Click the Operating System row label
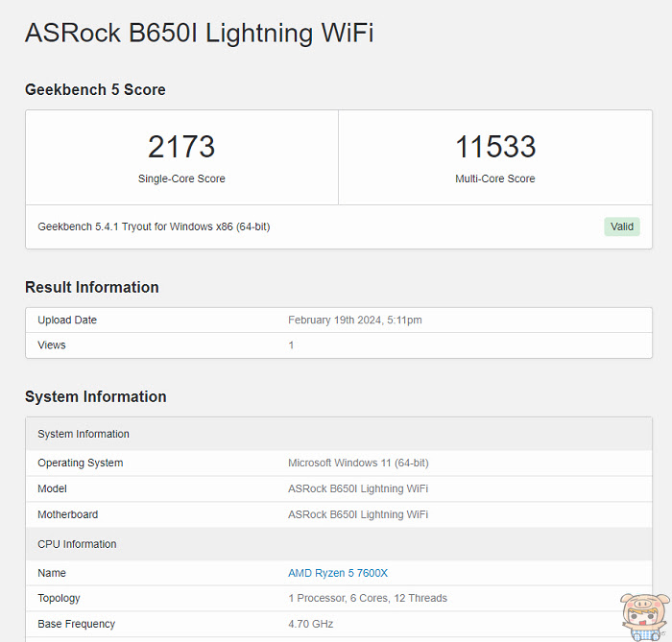The image size is (672, 642). (80, 463)
